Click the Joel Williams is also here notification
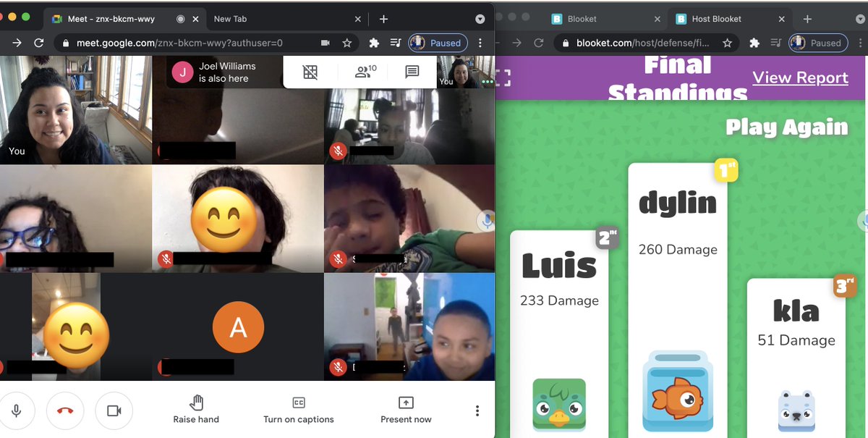The height and width of the screenshot is (438, 868). (224, 72)
